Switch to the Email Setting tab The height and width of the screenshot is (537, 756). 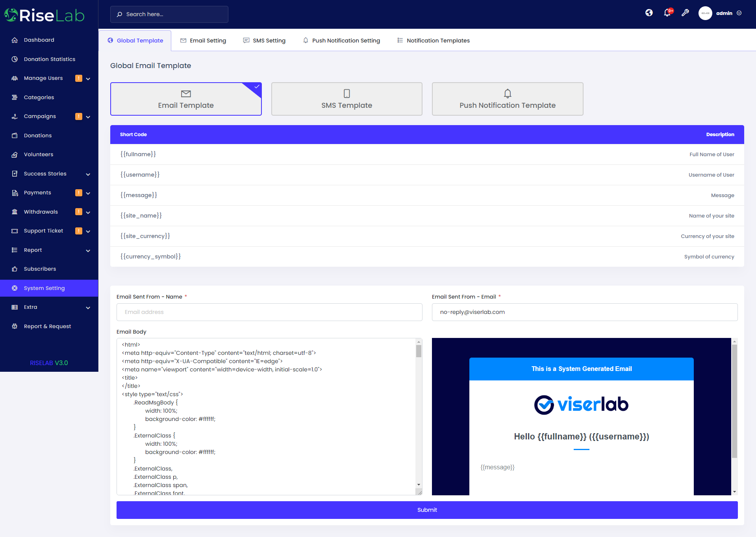coord(203,41)
